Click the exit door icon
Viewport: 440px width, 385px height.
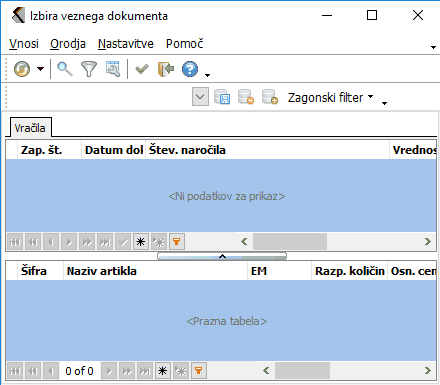click(x=166, y=69)
